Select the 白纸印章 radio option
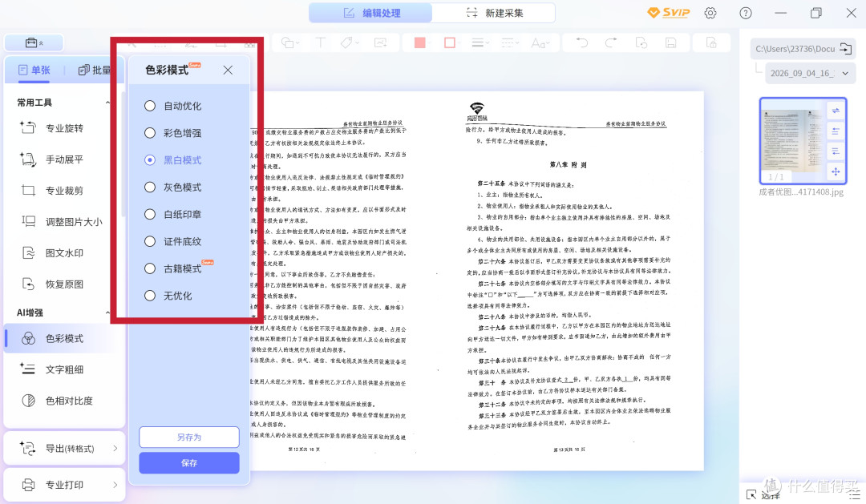The width and height of the screenshot is (866, 504). (150, 214)
